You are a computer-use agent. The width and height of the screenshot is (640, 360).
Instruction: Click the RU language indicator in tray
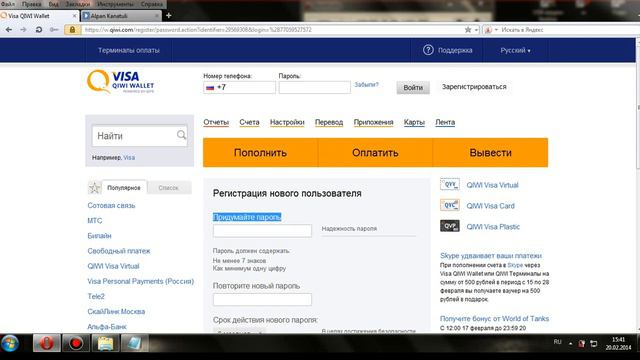[x=558, y=342]
